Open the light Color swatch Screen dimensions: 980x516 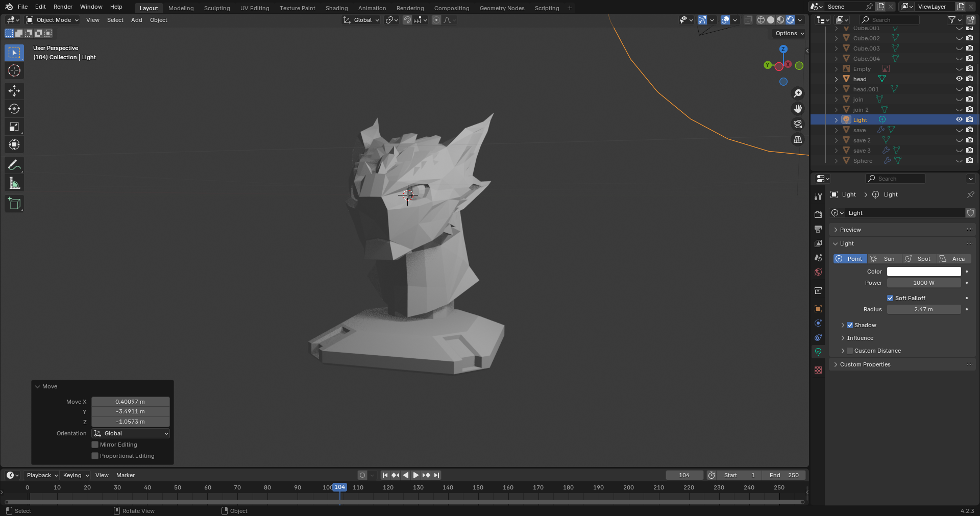(923, 272)
